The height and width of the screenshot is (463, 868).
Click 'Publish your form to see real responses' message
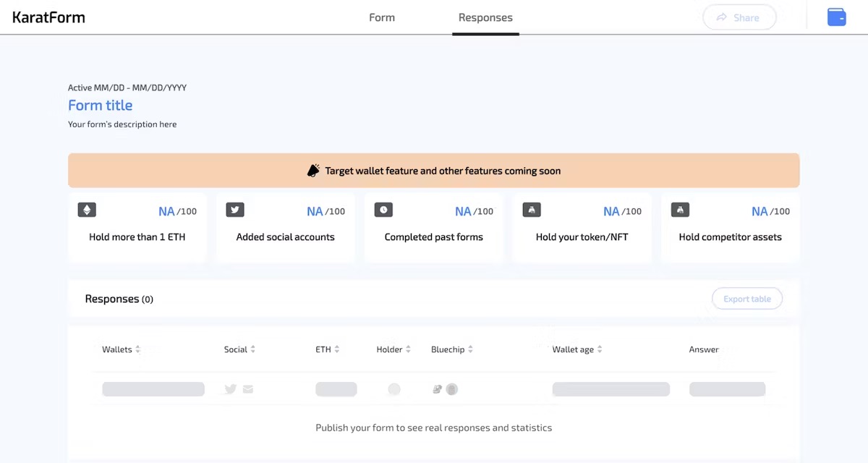pos(434,428)
